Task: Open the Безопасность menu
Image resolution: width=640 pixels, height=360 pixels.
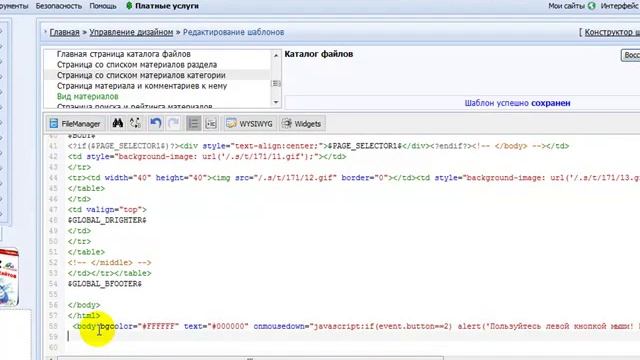Action: click(59, 6)
